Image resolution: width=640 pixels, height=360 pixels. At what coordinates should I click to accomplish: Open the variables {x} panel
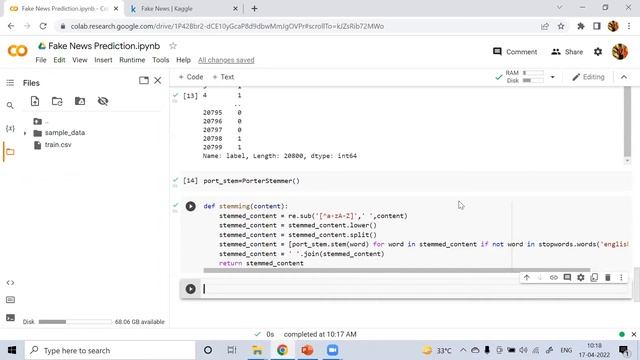point(10,129)
